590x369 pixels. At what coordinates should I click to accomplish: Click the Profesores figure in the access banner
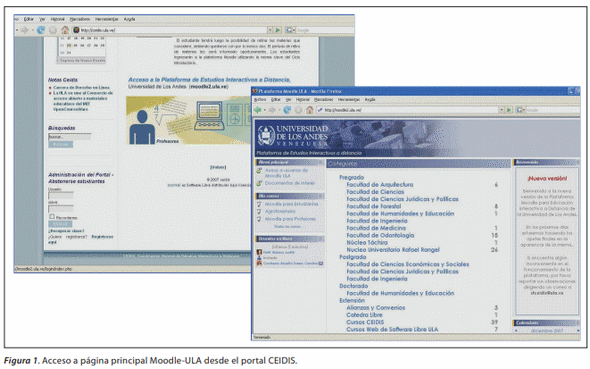(x=142, y=128)
